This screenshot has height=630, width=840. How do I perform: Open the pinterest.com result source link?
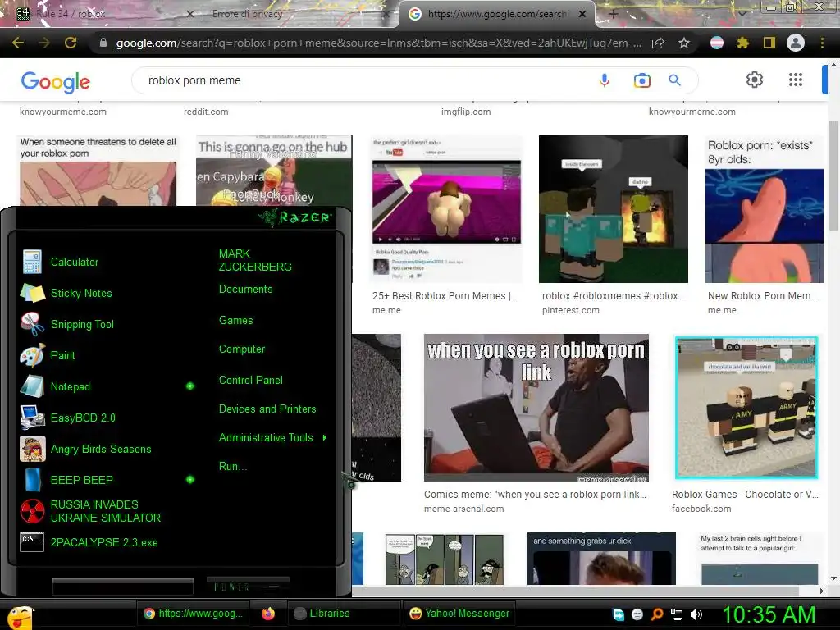tap(571, 310)
